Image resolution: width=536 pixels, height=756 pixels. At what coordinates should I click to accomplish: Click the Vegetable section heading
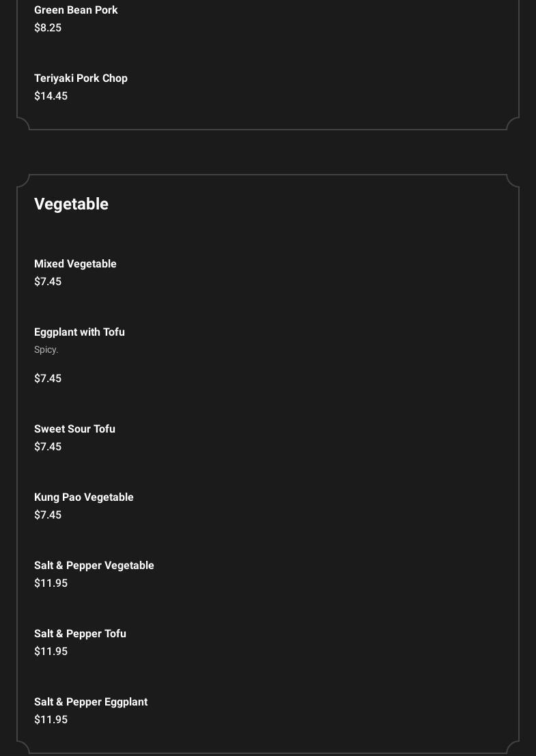[x=71, y=204]
